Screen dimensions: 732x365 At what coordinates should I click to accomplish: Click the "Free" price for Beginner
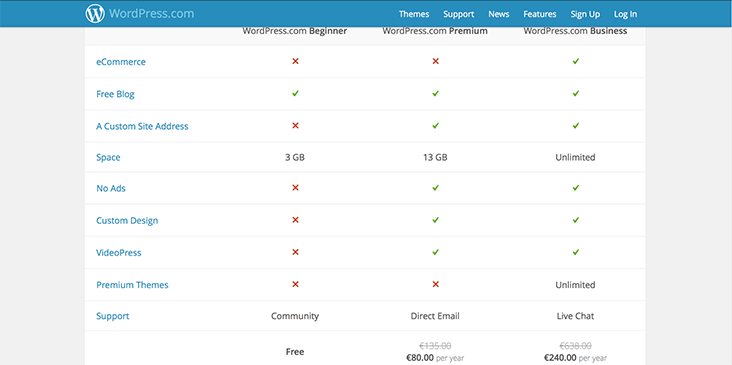pos(295,351)
